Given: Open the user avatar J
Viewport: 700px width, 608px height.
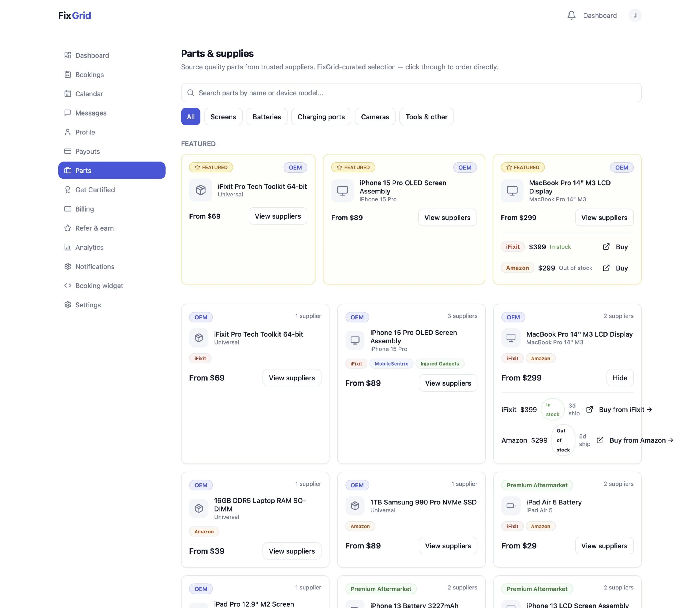Looking at the screenshot, I should click(635, 15).
